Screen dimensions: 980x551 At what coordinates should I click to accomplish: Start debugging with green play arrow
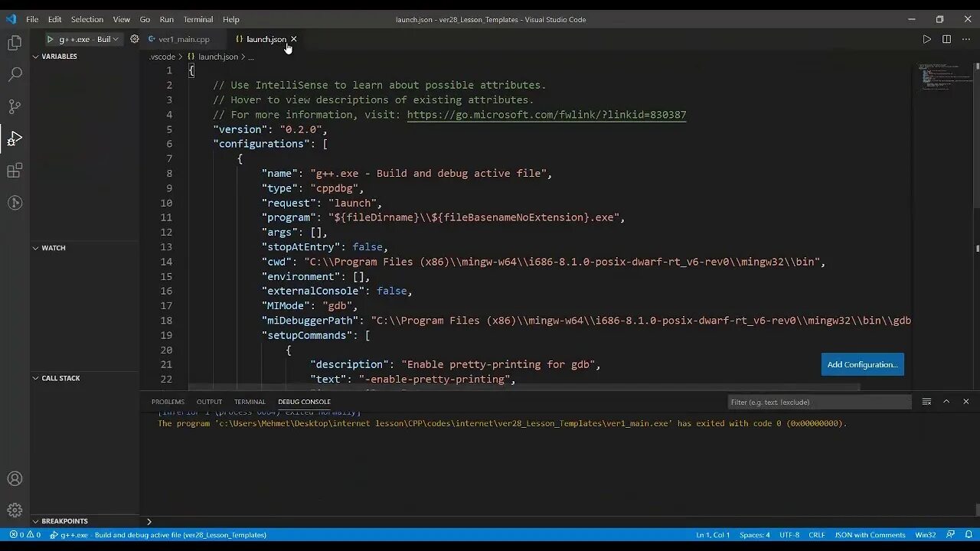51,39
